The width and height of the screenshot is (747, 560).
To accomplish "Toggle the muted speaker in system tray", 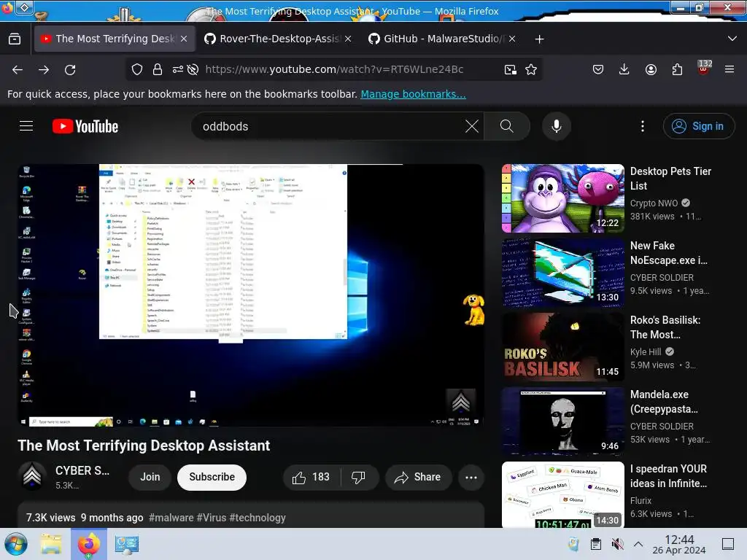I will pos(617,544).
